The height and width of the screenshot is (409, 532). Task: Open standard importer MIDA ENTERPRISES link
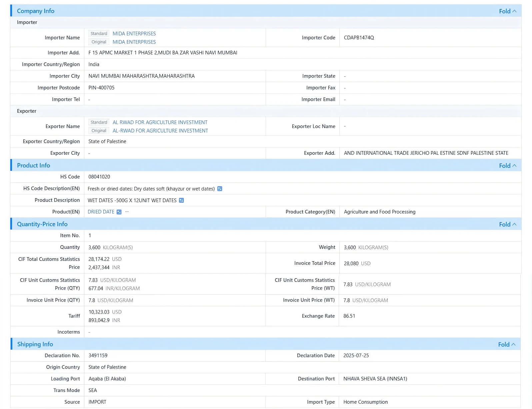point(134,34)
